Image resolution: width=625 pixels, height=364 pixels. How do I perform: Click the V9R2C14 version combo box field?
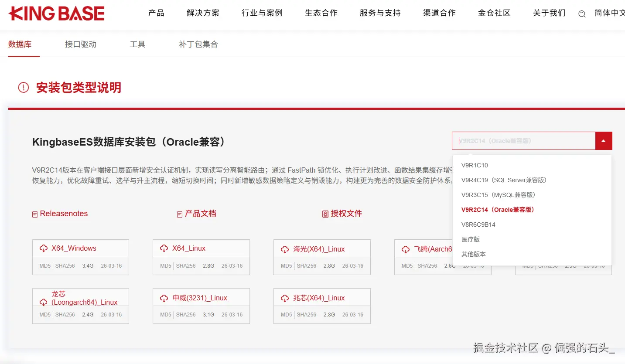tap(524, 141)
